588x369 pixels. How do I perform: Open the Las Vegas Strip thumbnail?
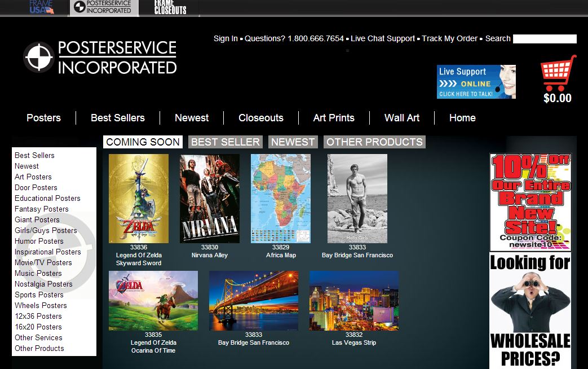(354, 301)
